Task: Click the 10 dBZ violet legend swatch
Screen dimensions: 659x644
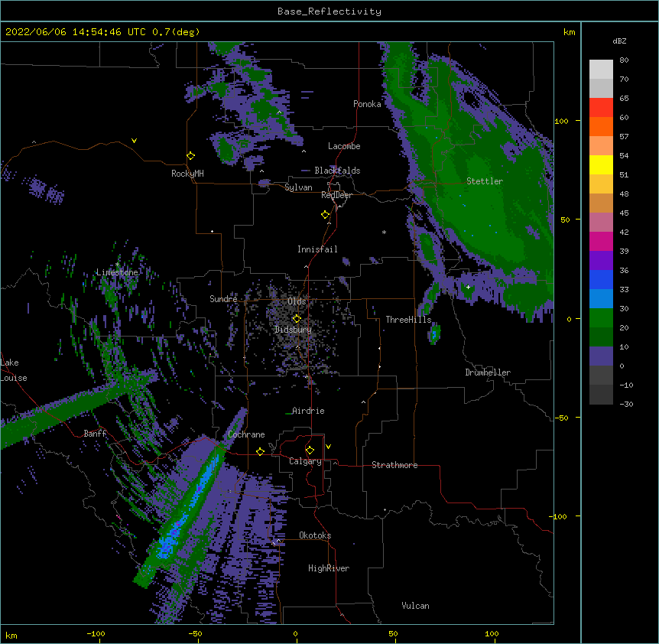Action: click(x=601, y=356)
